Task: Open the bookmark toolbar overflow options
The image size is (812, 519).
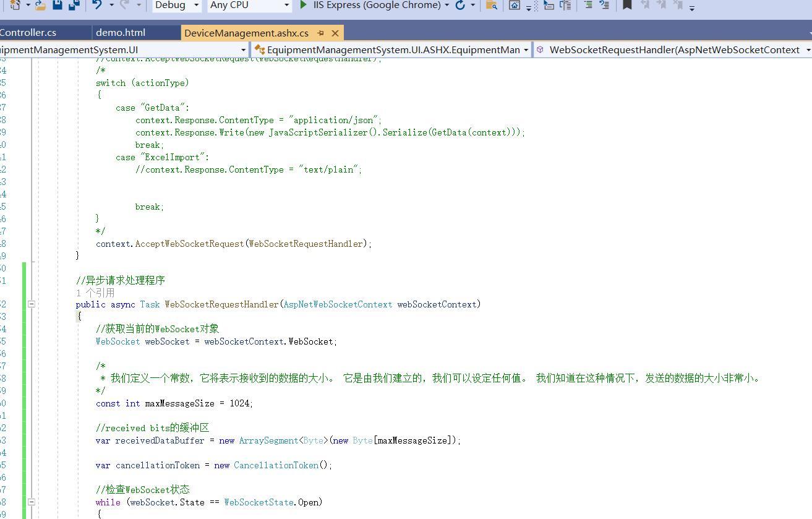Action: coord(692,7)
